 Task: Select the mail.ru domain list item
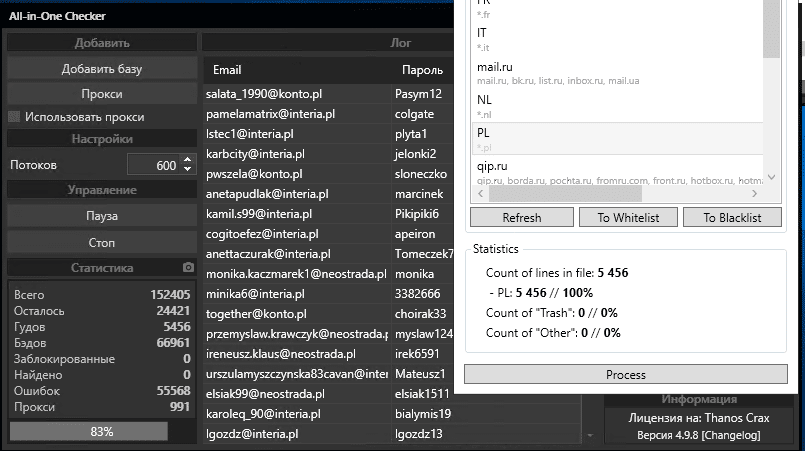tap(617, 73)
